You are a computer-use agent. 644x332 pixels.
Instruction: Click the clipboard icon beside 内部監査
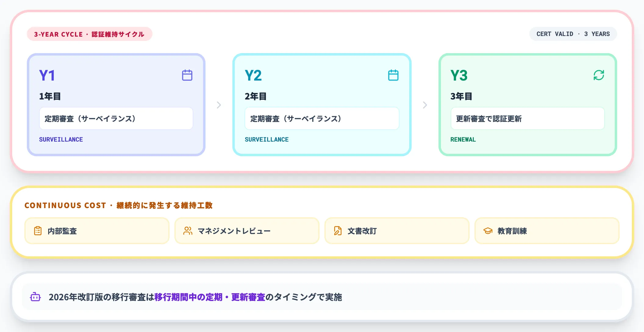pyautogui.click(x=38, y=231)
